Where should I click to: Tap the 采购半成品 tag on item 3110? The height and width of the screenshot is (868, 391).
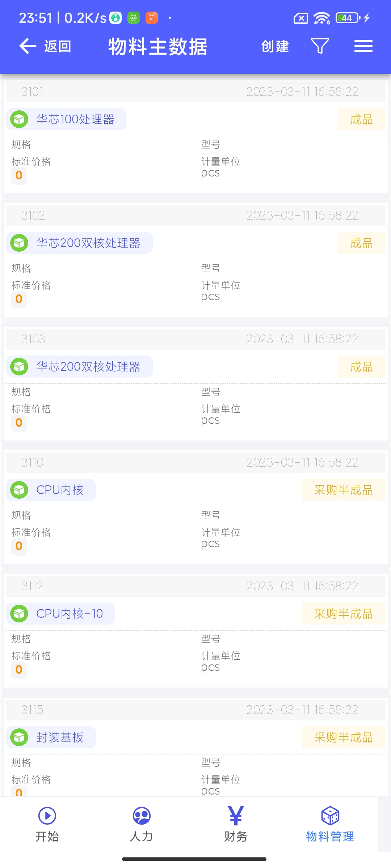[343, 490]
